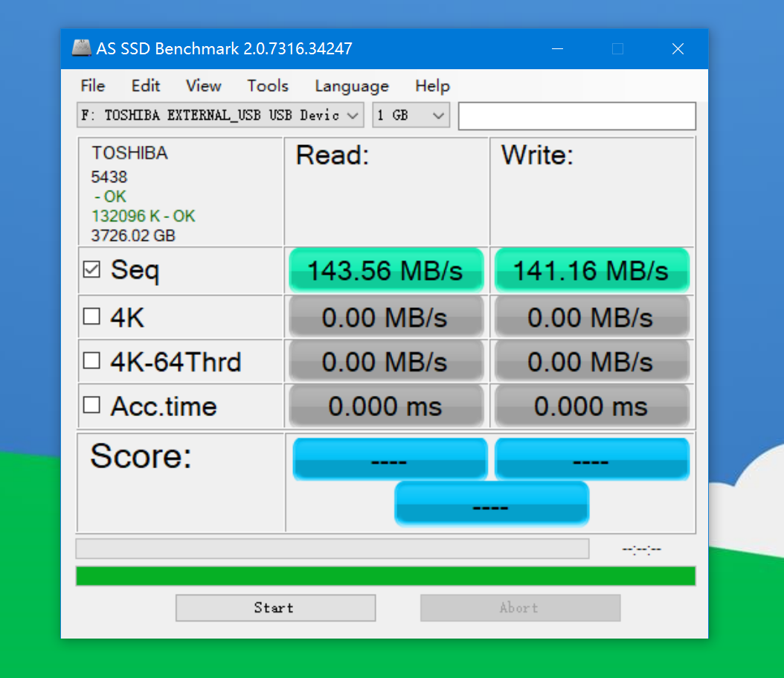Click the 132096 K - OK alignment text

(x=143, y=216)
